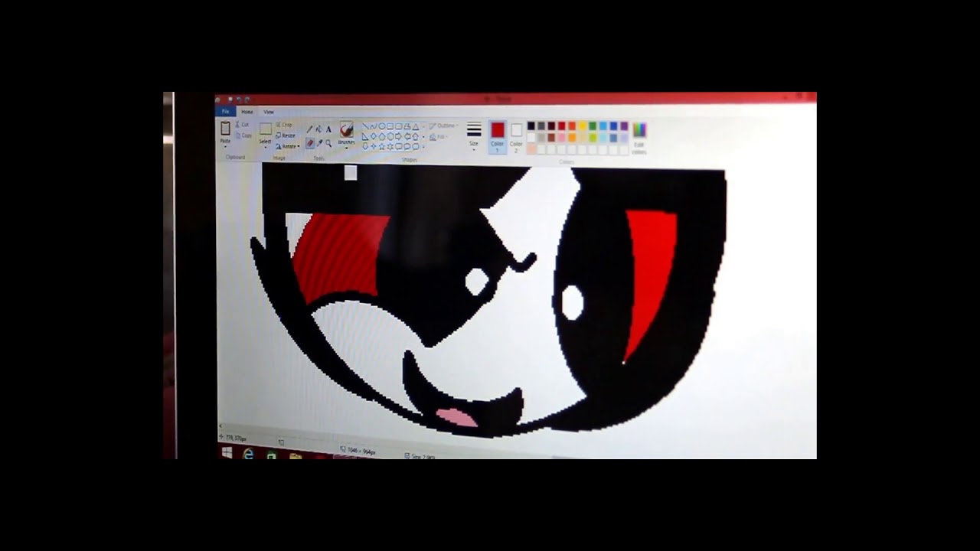980x551 pixels.
Task: Open Internet Explorer from taskbar
Action: (x=249, y=455)
